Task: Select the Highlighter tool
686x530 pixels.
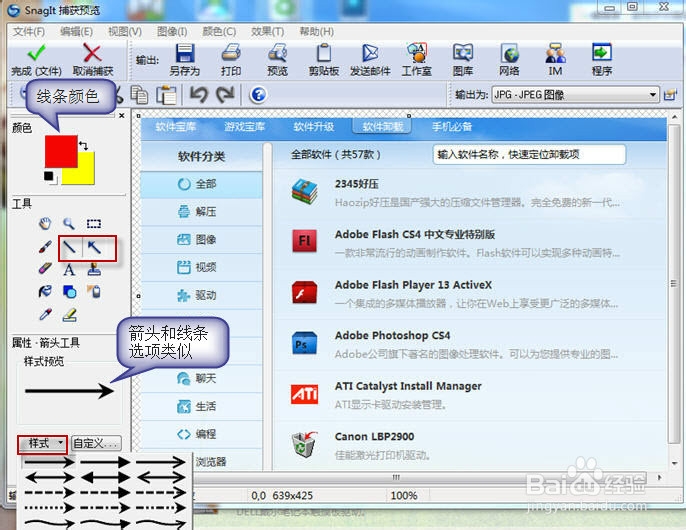Action: (70, 314)
